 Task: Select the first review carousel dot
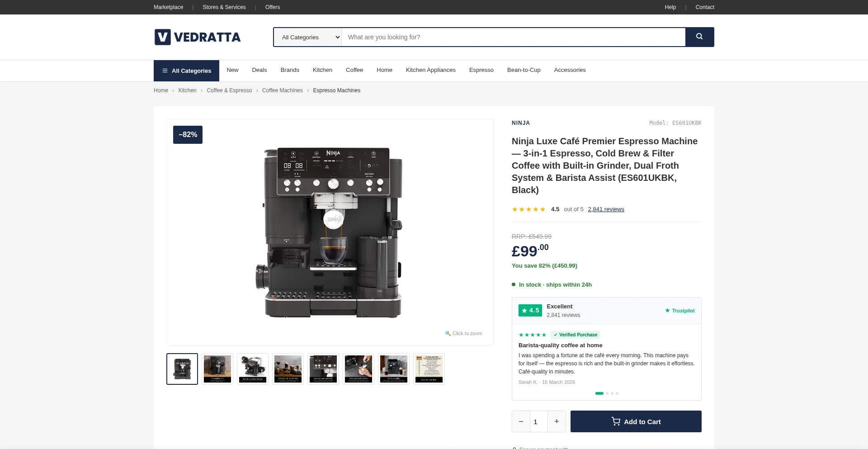(x=599, y=393)
